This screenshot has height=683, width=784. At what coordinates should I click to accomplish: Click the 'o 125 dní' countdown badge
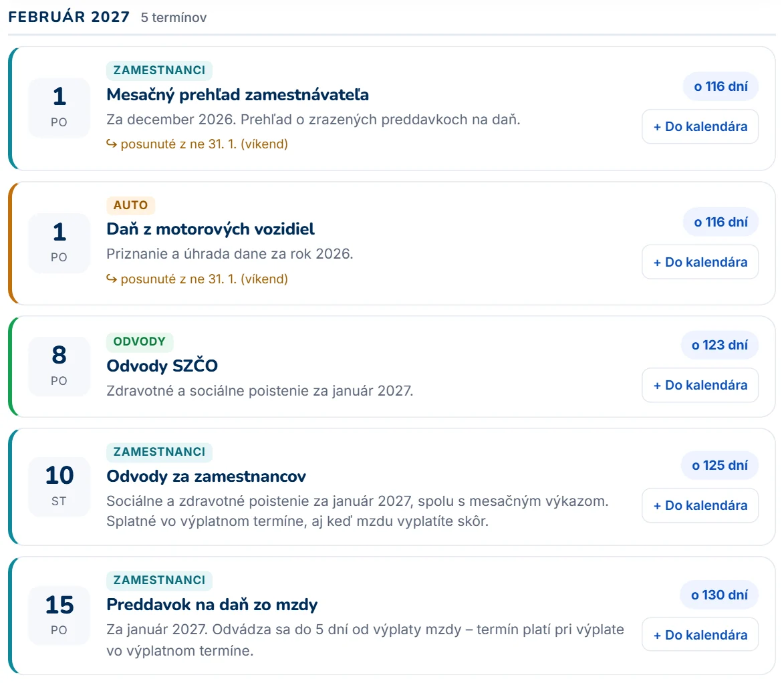pyautogui.click(x=719, y=466)
